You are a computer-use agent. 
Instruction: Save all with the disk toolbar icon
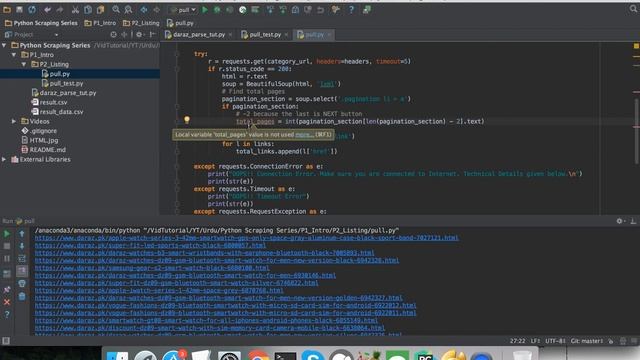click(x=19, y=9)
